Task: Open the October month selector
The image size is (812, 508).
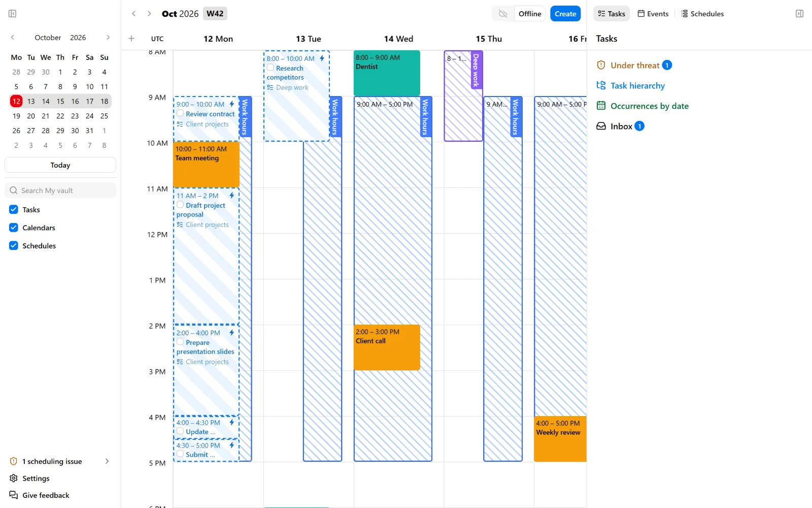Action: click(48, 38)
